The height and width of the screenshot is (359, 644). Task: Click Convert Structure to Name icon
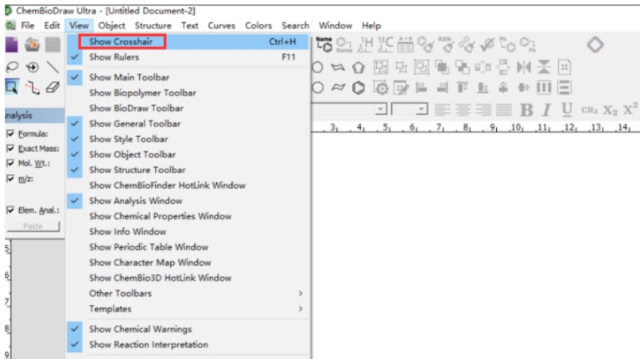tap(343, 44)
